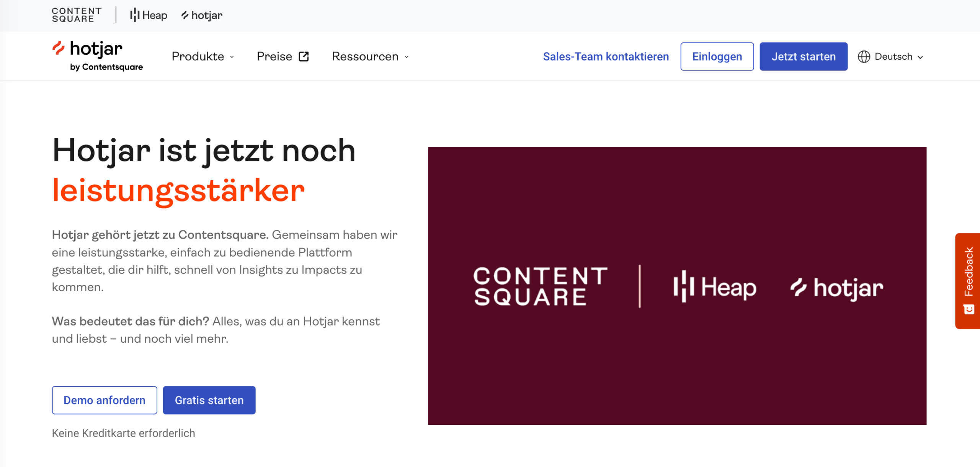Go home via hotjar by Contentsquare logo
Screen dimensions: 980x467
pyautogui.click(x=97, y=56)
